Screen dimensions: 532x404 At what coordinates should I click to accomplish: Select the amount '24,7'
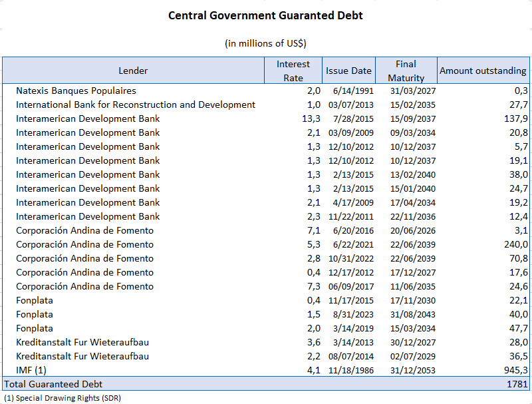point(519,188)
